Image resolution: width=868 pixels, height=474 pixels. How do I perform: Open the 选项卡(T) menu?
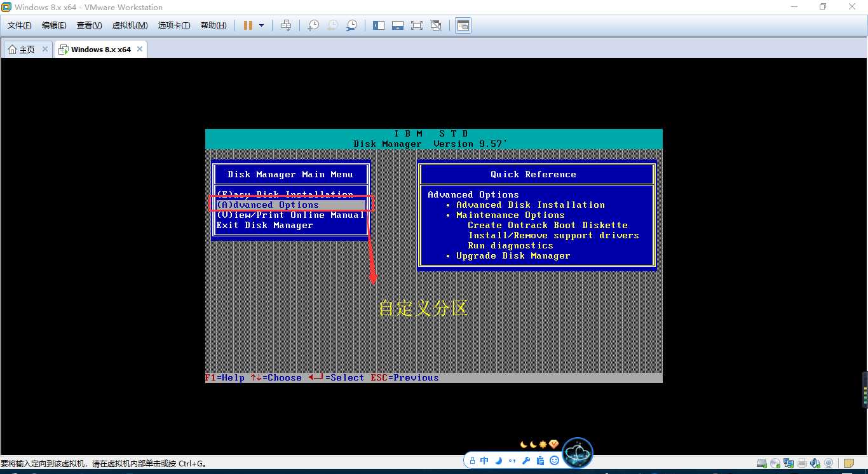[x=174, y=25]
